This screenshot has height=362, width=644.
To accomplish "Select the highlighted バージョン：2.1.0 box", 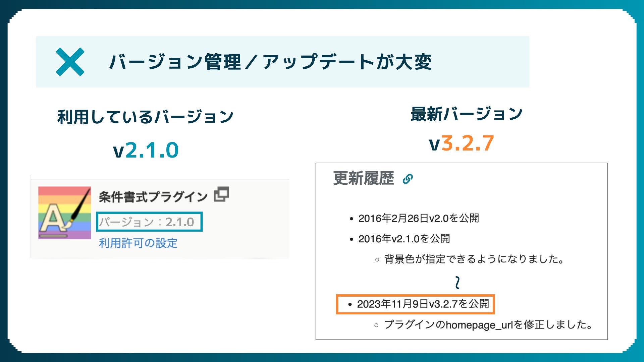I will (x=149, y=222).
